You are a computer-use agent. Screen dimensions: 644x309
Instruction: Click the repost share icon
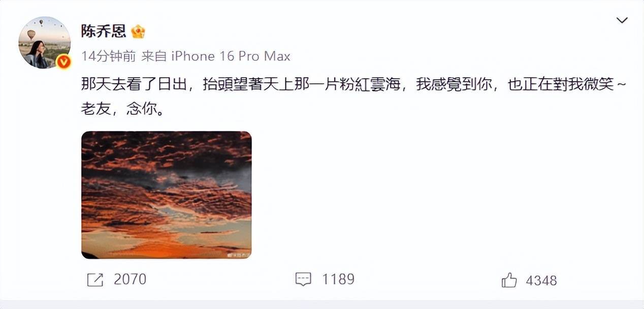[95, 280]
